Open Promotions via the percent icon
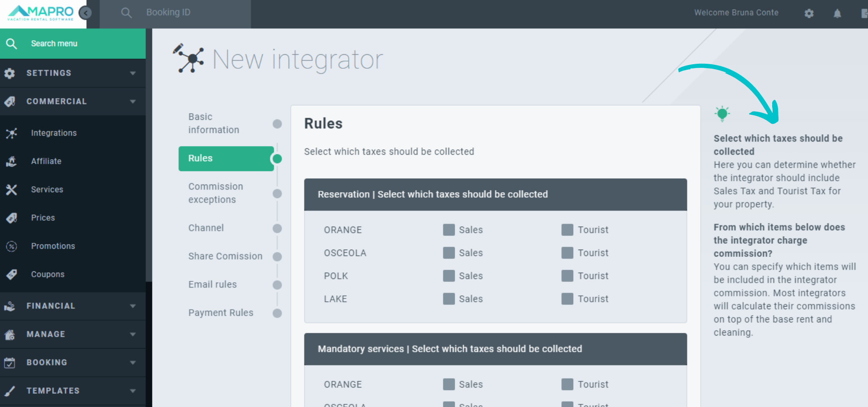This screenshot has height=407, width=868. (11, 246)
